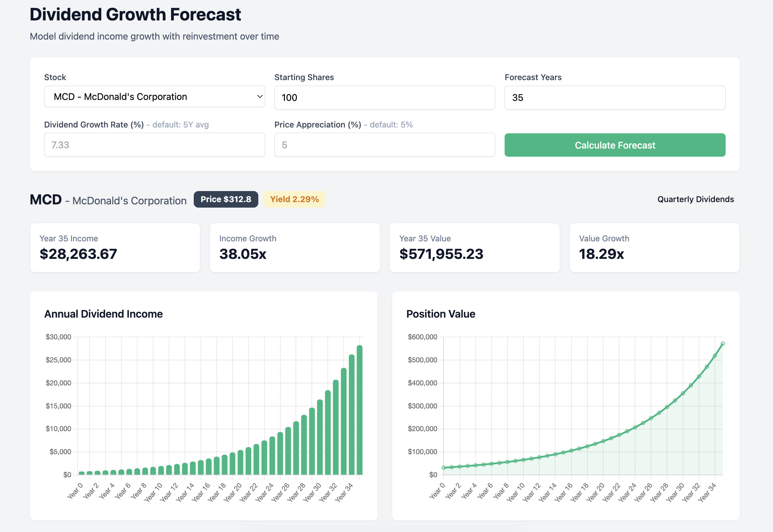The image size is (773, 532).
Task: Select MCD - McDonald's Corporation from the stock list
Action: [x=154, y=97]
